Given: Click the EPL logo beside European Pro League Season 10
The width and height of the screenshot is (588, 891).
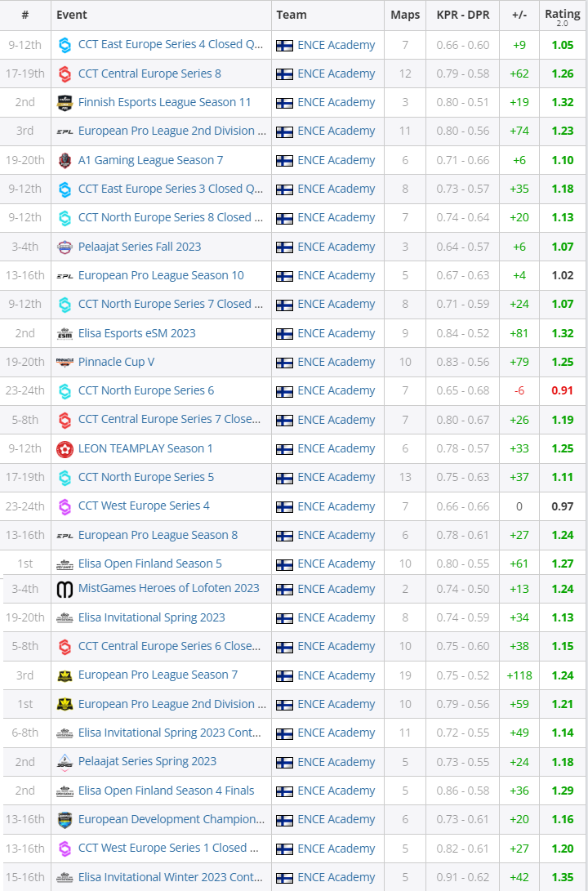Looking at the screenshot, I should pyautogui.click(x=65, y=276).
